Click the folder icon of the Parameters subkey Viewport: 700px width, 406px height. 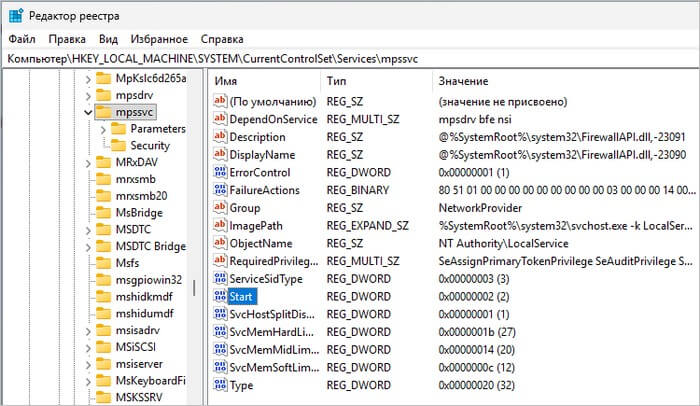tap(118, 129)
